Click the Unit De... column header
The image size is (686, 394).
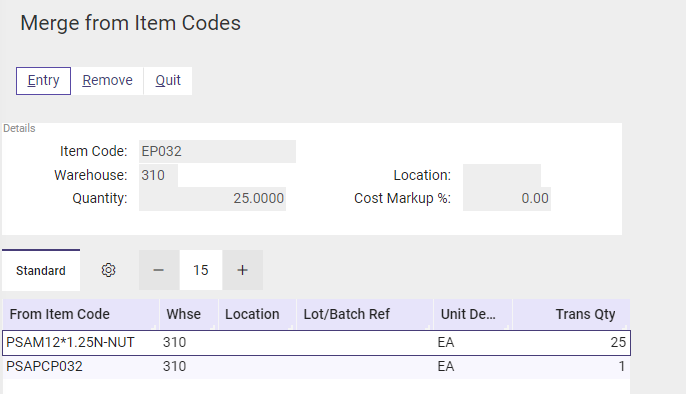pyautogui.click(x=473, y=314)
